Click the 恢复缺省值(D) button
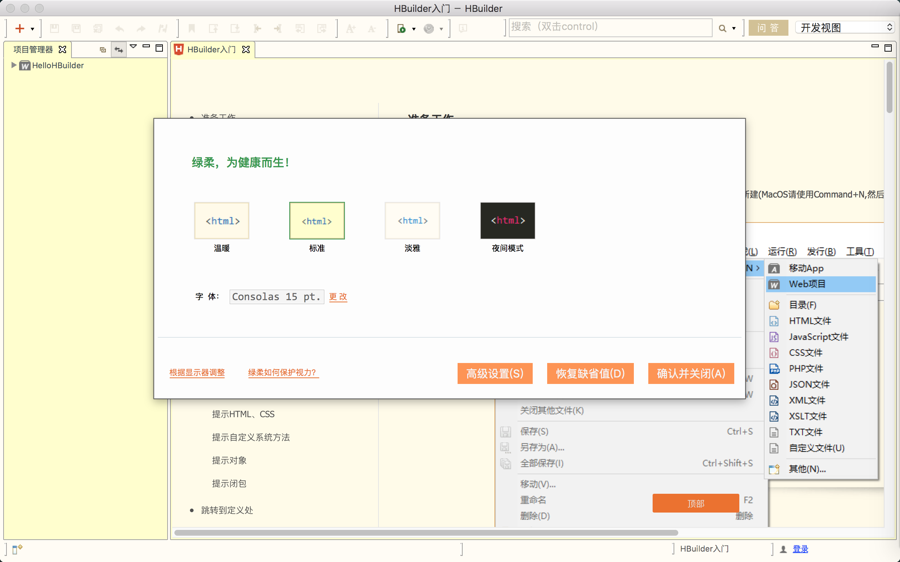 click(x=590, y=373)
